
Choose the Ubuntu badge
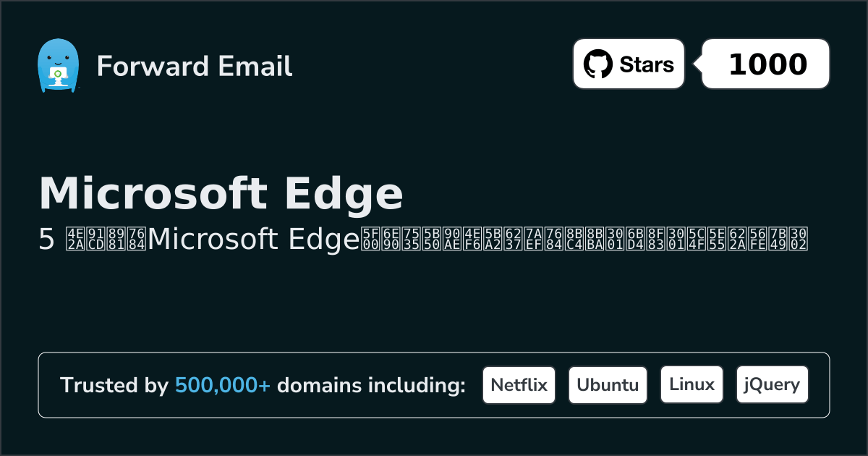(608, 385)
